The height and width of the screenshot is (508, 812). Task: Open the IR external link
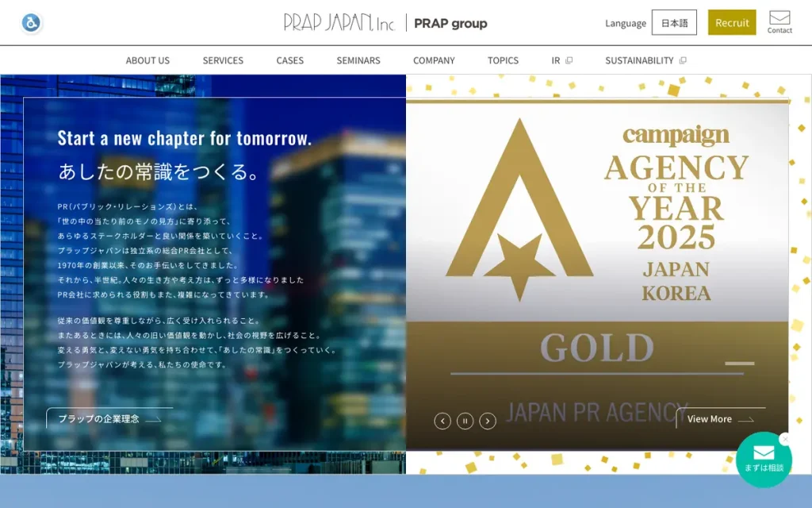[x=562, y=60]
